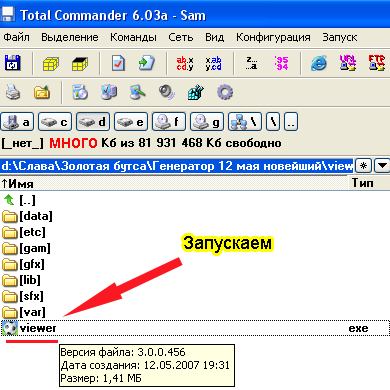This screenshot has width=390, height=390.
Task: Click the network neighborhood drive button
Action: (x=245, y=122)
